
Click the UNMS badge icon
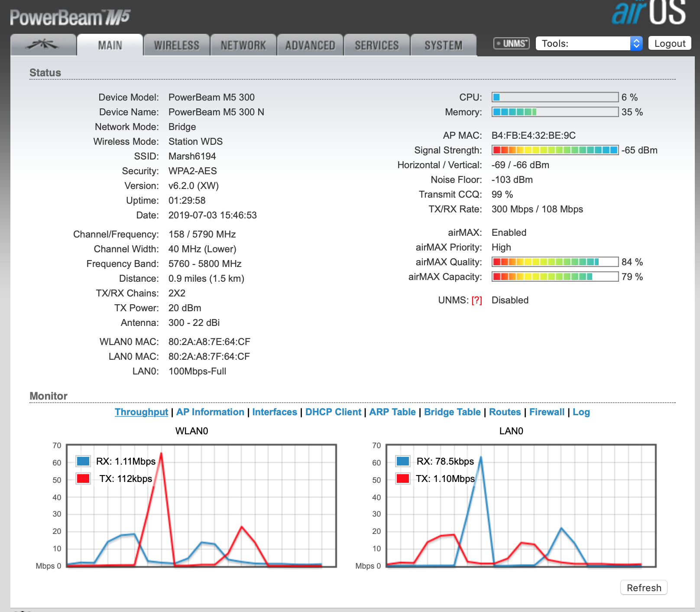512,43
